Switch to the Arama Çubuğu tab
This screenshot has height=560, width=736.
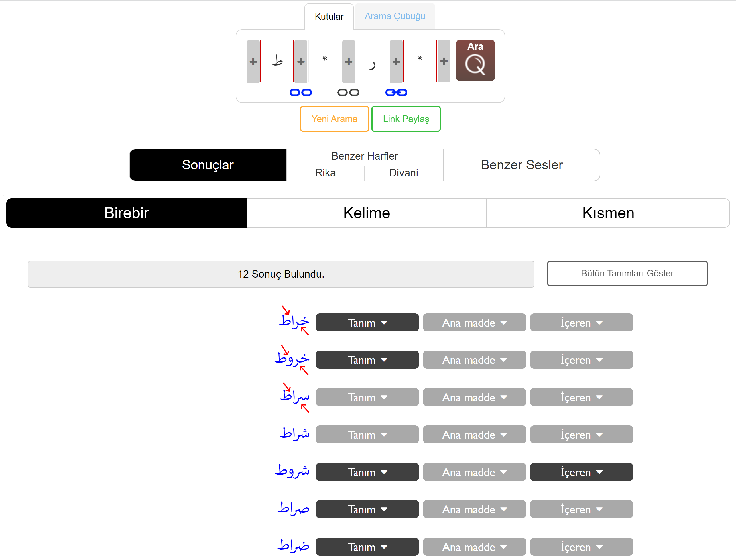click(x=394, y=16)
